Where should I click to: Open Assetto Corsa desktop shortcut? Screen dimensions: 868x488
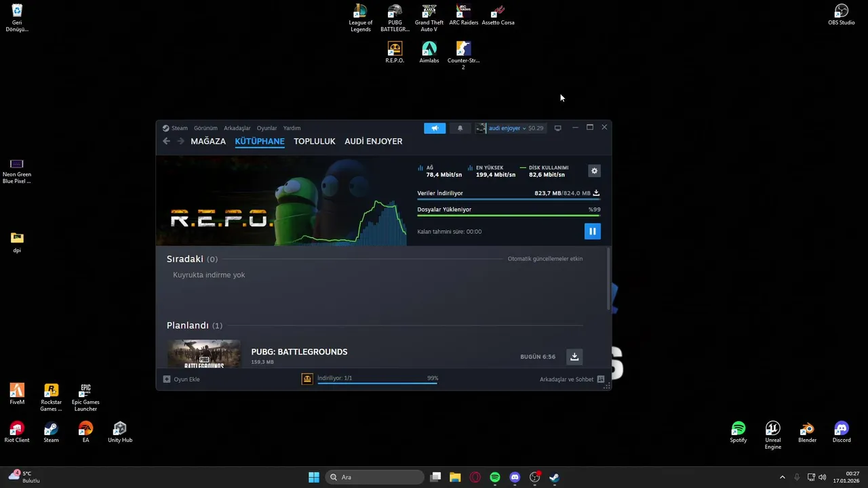498,15
